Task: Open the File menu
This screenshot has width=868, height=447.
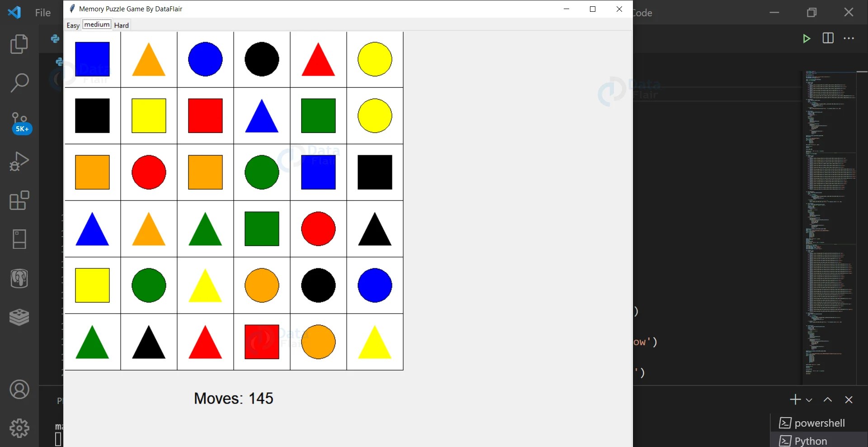Action: (42, 12)
